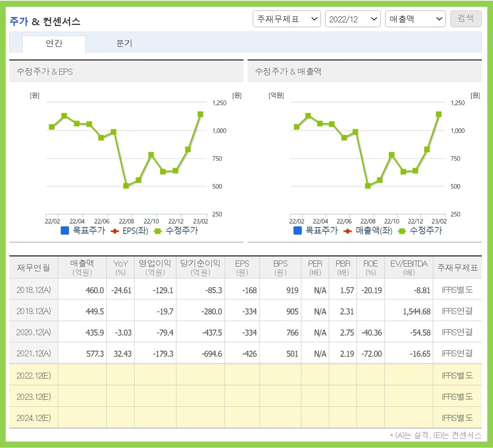Screen dimensions: 493x448
Task: Click the lowest data point near 22/08 on right chart
Action: point(367,185)
